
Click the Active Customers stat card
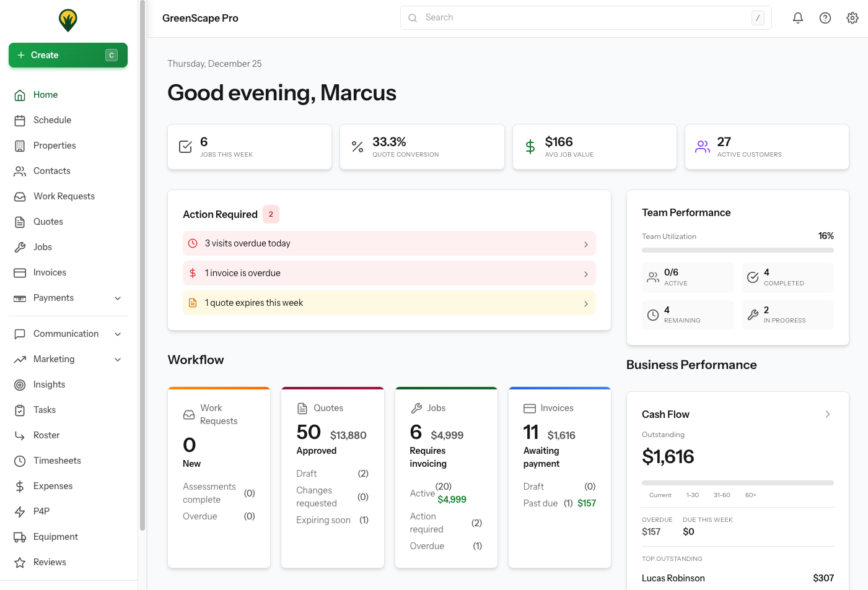pos(767,147)
